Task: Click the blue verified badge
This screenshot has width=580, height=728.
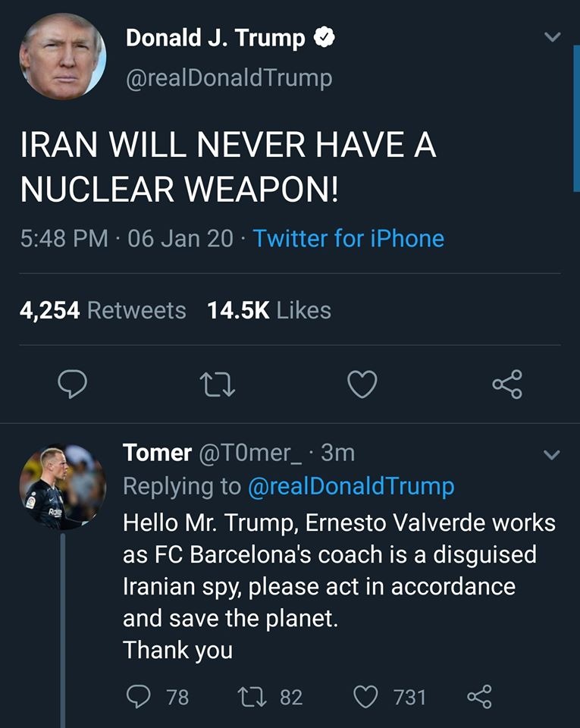Action: click(x=324, y=38)
